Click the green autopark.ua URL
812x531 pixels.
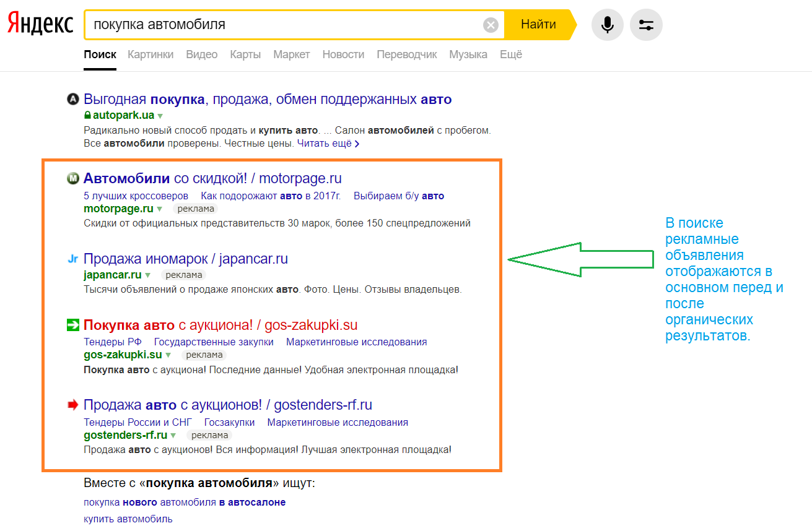(x=123, y=115)
